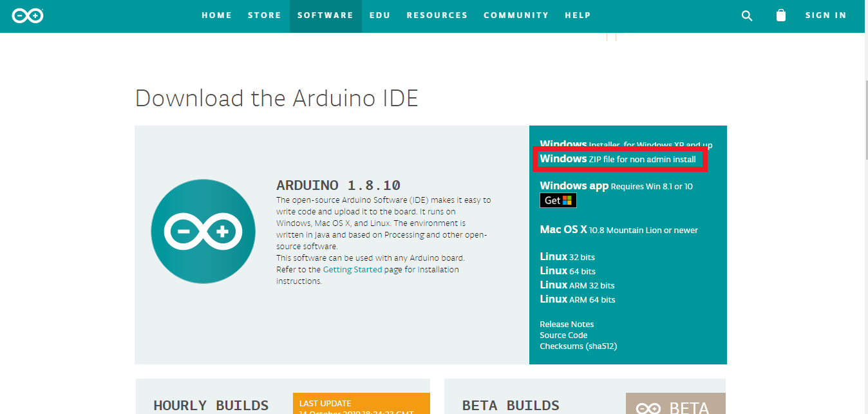Viewport: 868px width, 414px height.
Task: Click the Download the Arduino IDE title
Action: pos(277,99)
